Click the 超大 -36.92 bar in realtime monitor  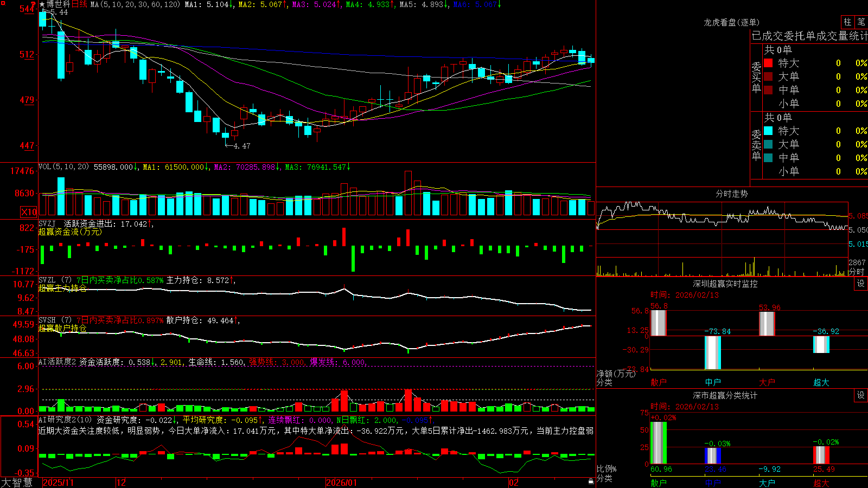(x=821, y=344)
